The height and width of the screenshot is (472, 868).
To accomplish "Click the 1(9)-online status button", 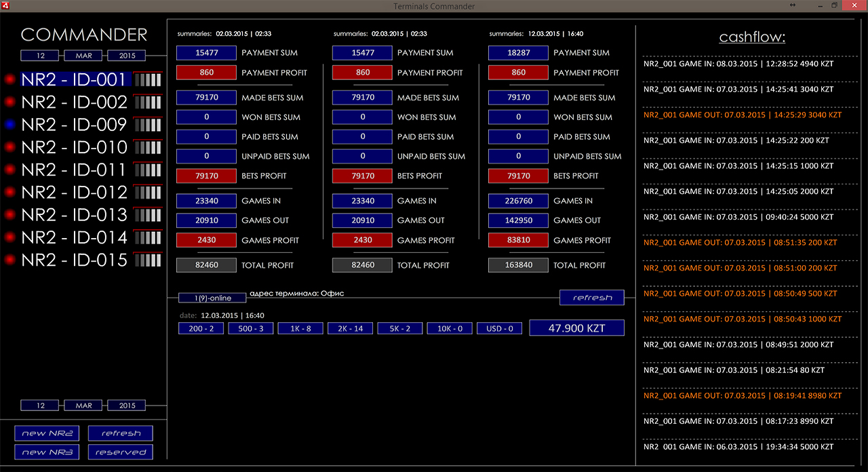I will (x=212, y=298).
